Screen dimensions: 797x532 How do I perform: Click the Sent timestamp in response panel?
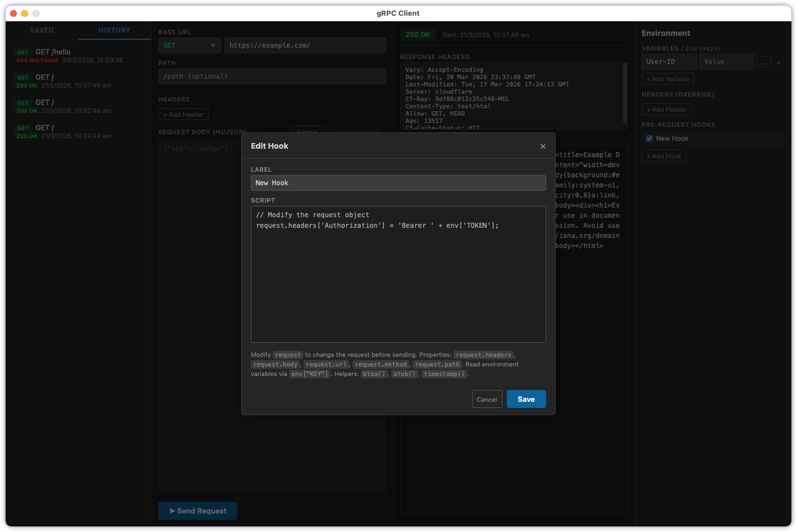pos(486,35)
